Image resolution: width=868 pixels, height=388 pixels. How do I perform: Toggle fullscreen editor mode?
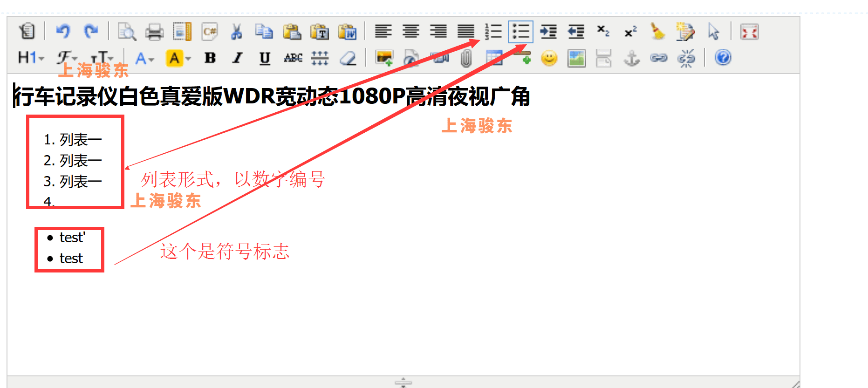click(x=750, y=32)
